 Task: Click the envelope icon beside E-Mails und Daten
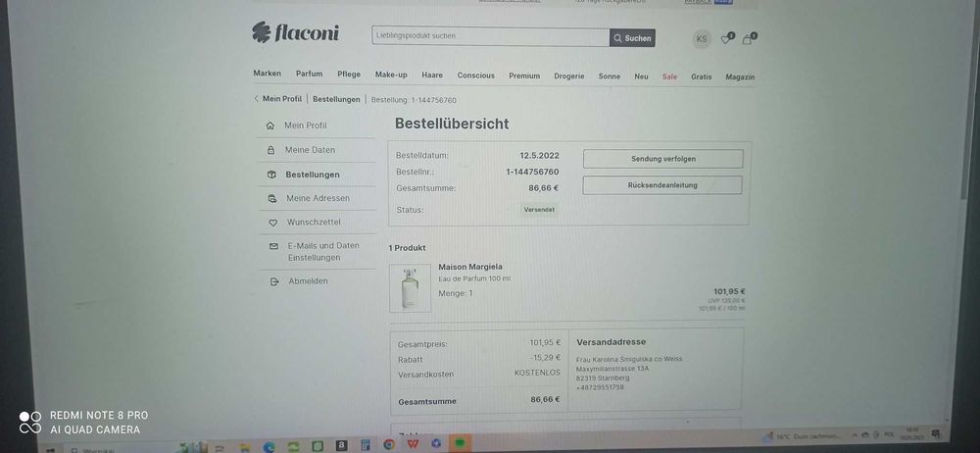pyautogui.click(x=273, y=246)
